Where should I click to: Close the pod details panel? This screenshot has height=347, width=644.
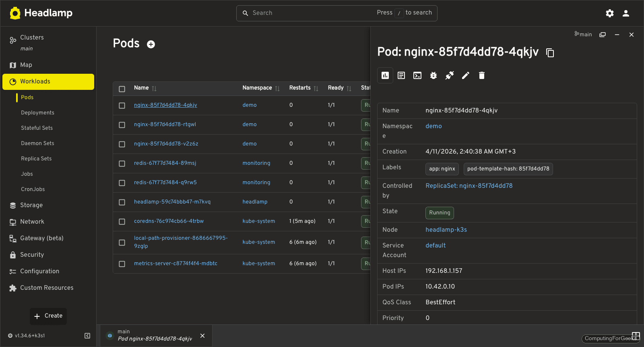click(632, 35)
